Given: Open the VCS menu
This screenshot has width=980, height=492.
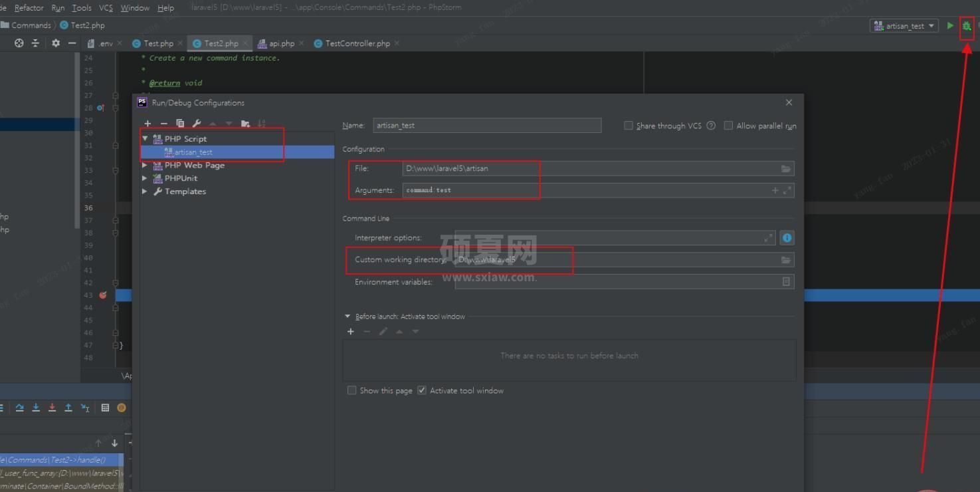Looking at the screenshot, I should [106, 8].
